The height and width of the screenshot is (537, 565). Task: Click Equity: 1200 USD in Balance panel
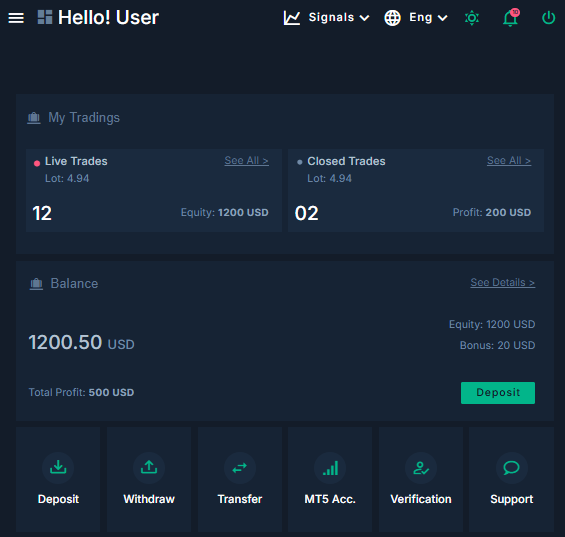click(492, 324)
